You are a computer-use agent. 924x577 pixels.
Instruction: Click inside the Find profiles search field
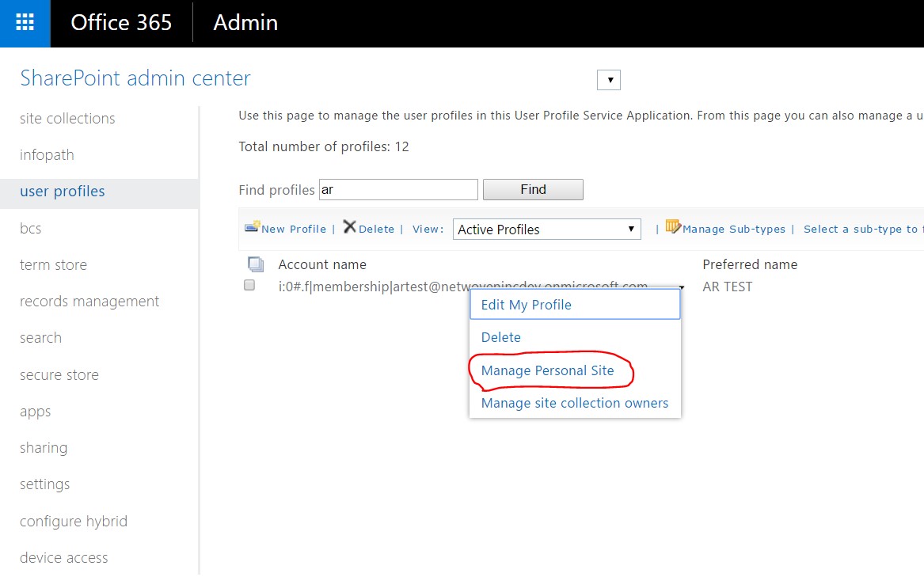pos(397,189)
